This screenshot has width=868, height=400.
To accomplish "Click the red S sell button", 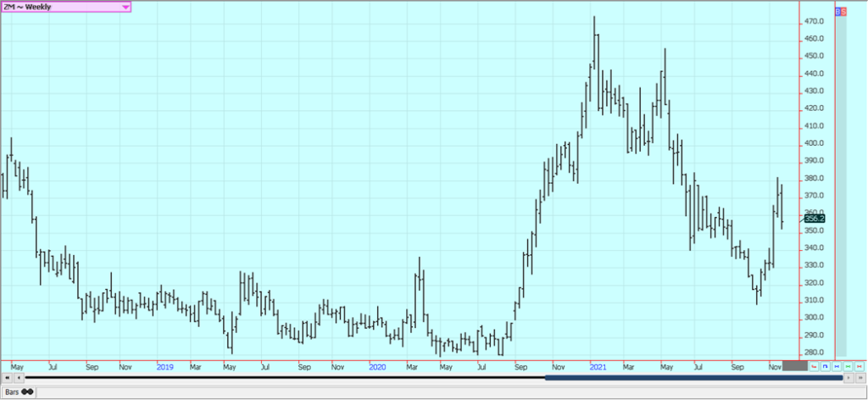I will pos(843,11).
